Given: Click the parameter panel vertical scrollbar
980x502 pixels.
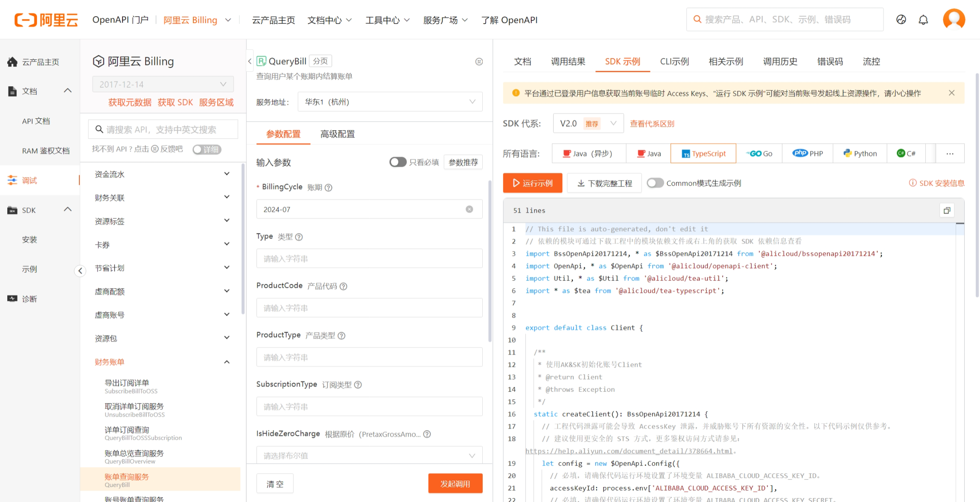Looking at the screenshot, I should tap(490, 260).
